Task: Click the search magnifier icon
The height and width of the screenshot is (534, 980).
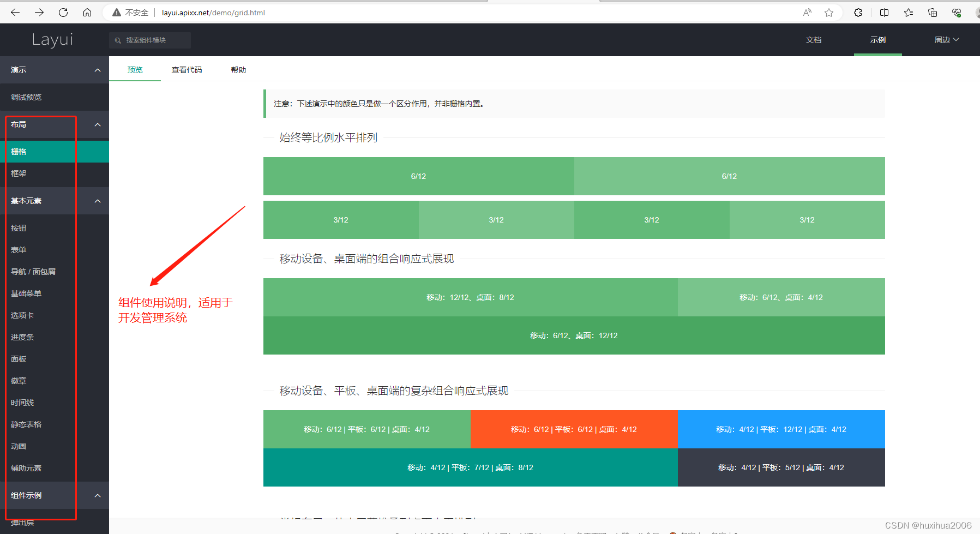Action: pyautogui.click(x=118, y=40)
